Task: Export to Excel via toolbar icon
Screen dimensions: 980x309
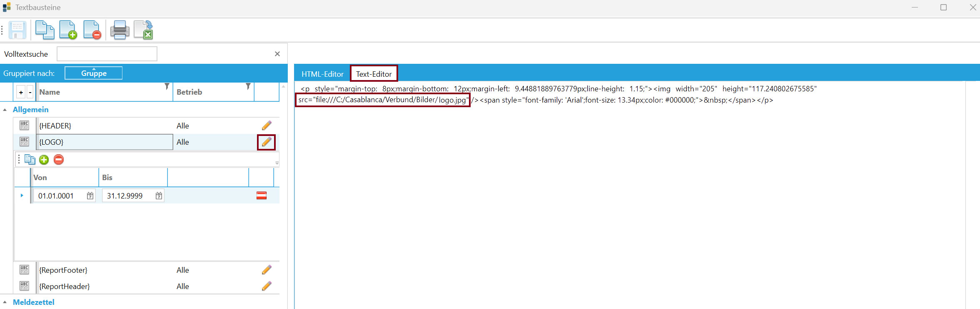Action: 144,30
